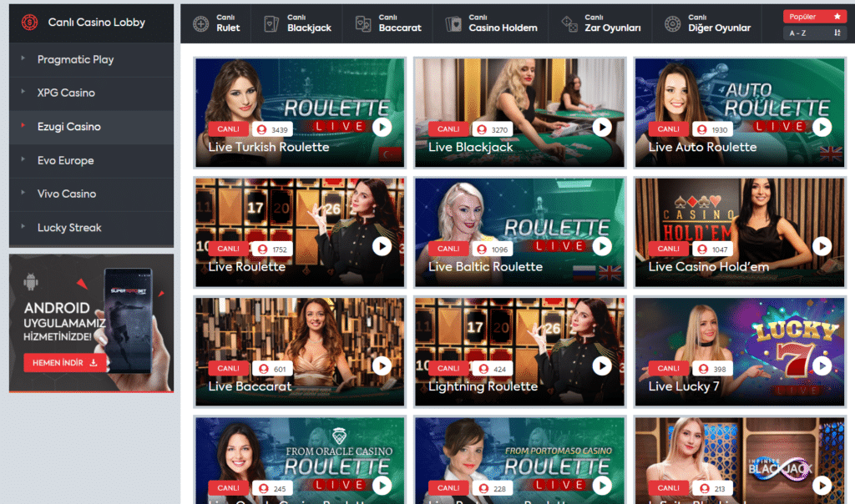Open the Canlı Rulet tab
The image size is (855, 504).
[x=216, y=24]
